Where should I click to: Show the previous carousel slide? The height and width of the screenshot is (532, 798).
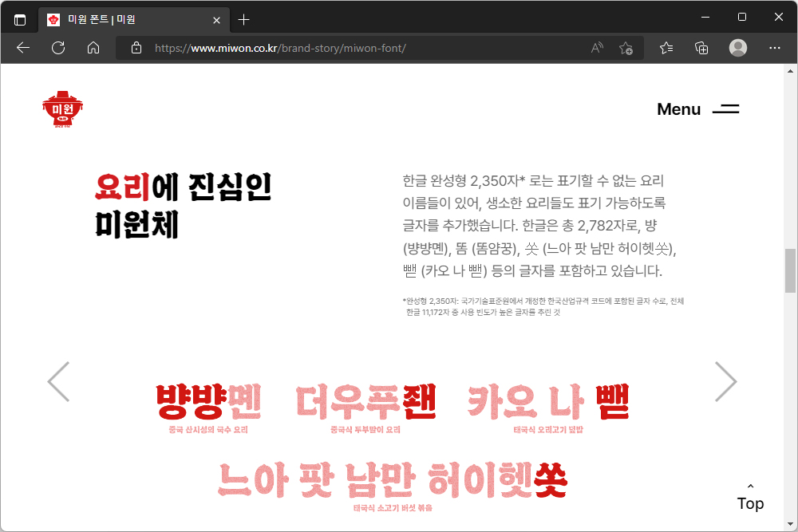[x=58, y=382]
